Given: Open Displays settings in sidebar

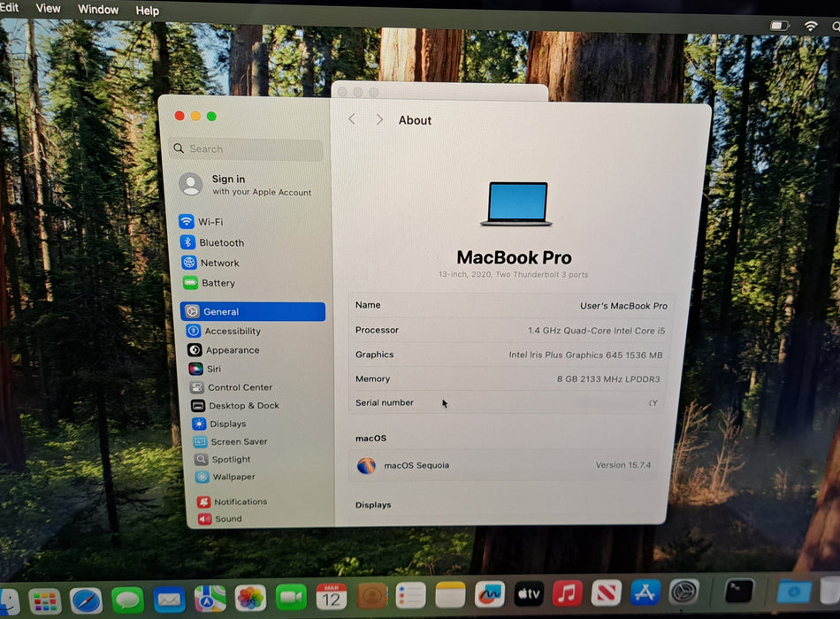Looking at the screenshot, I should pyautogui.click(x=219, y=424).
